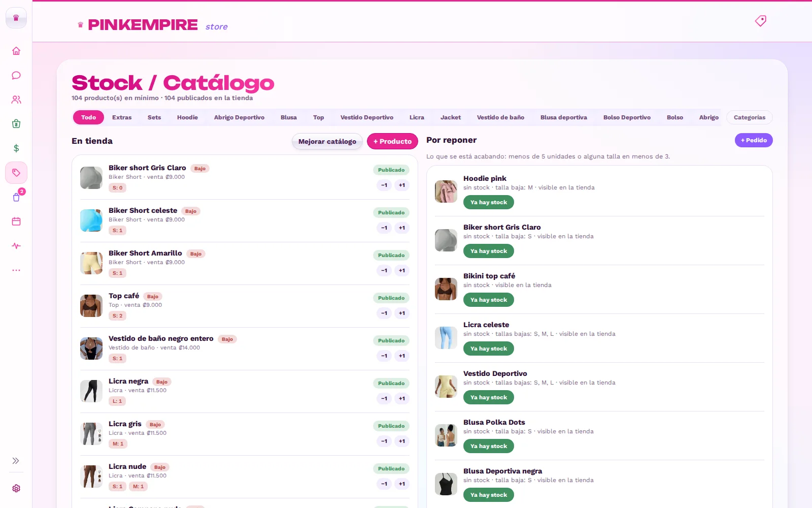Viewport: 812px width, 508px height.
Task: Open the orders bag icon with badge
Action: click(x=16, y=197)
